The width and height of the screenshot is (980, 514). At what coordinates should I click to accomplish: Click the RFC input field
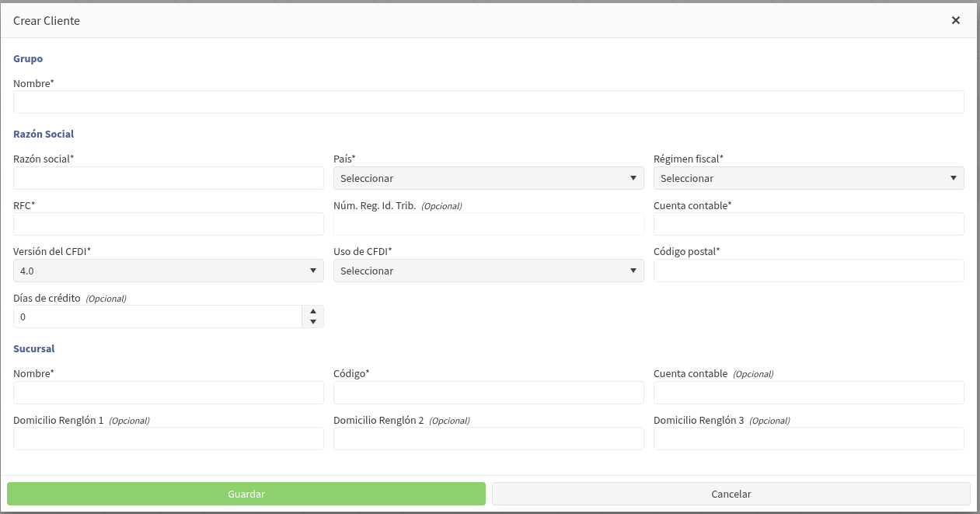pyautogui.click(x=169, y=224)
